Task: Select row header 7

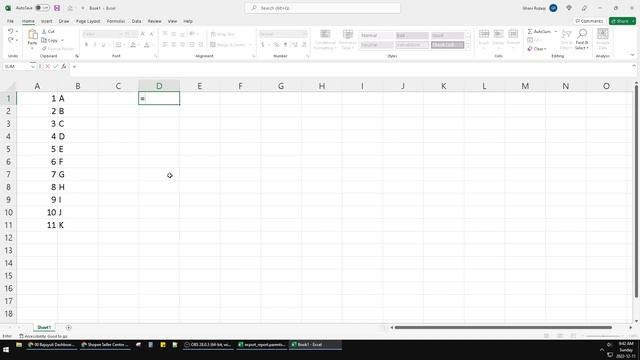Action: coord(8,174)
